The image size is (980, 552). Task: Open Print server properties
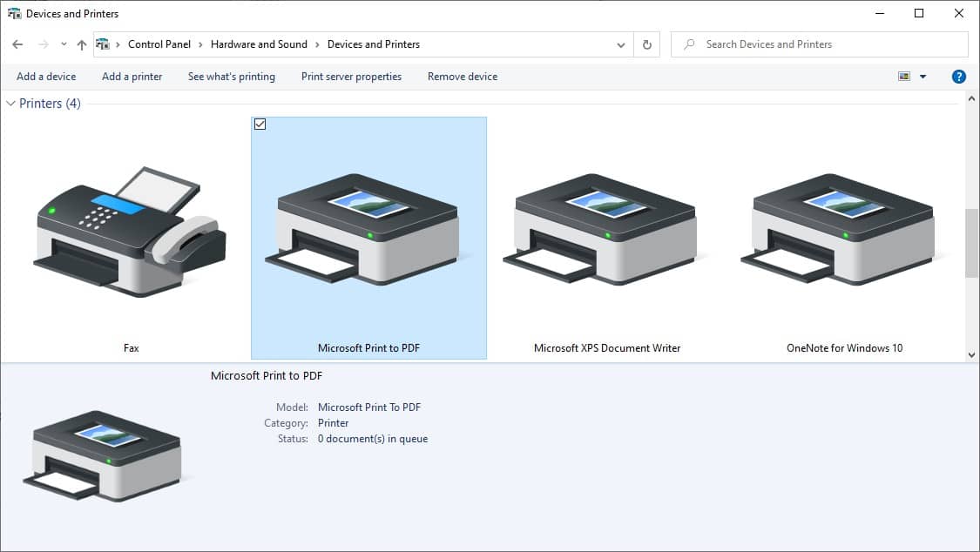coord(351,77)
